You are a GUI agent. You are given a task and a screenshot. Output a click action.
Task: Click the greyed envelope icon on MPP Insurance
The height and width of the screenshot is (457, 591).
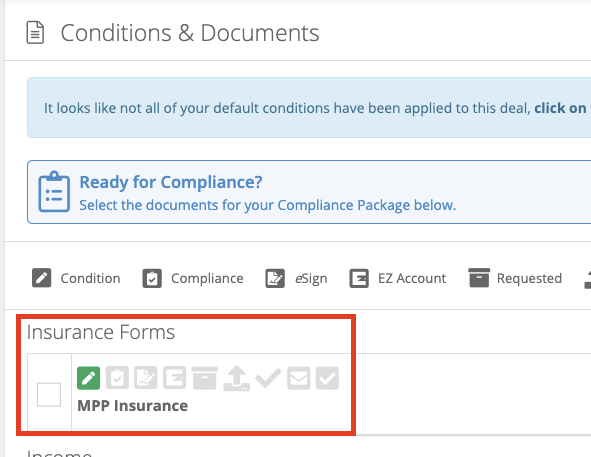(299, 378)
